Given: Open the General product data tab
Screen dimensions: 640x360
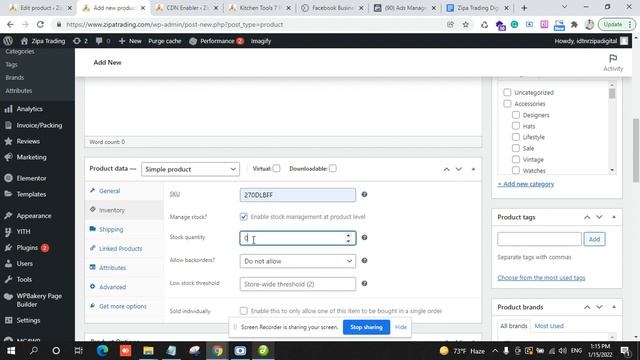Looking at the screenshot, I should pos(109,191).
